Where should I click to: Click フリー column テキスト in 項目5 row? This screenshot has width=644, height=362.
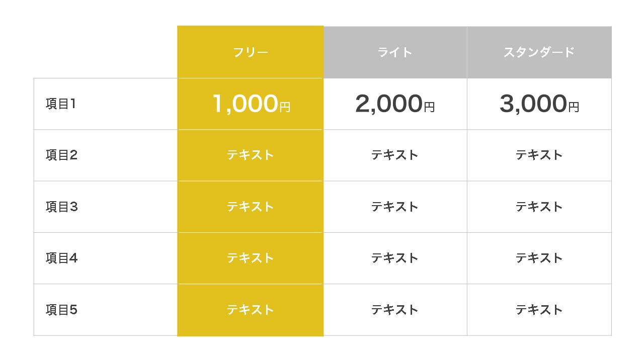point(250,310)
